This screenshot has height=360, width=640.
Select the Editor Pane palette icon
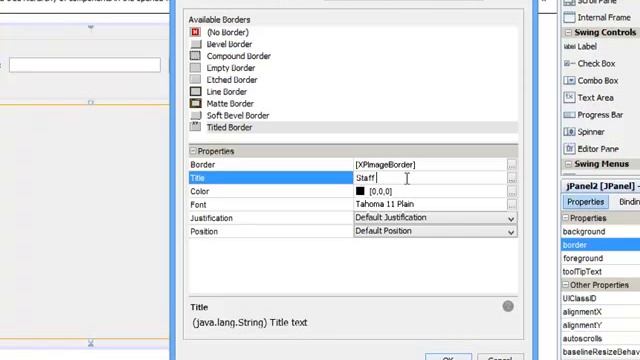(x=569, y=149)
